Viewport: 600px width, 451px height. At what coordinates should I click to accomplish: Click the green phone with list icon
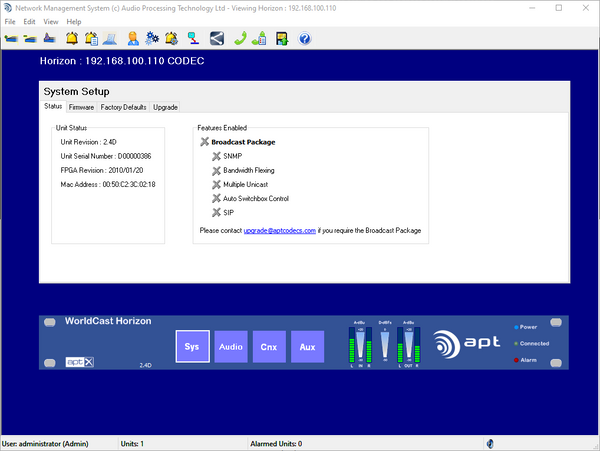(x=259, y=38)
